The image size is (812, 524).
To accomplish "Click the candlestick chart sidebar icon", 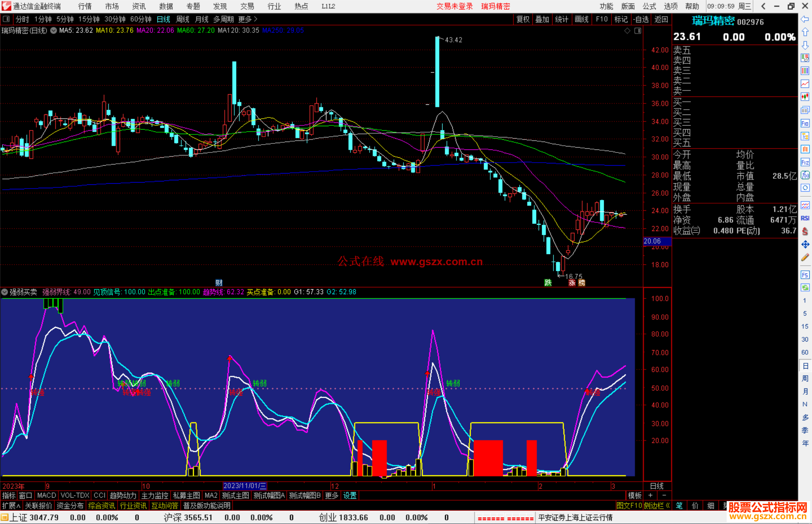I will (805, 97).
